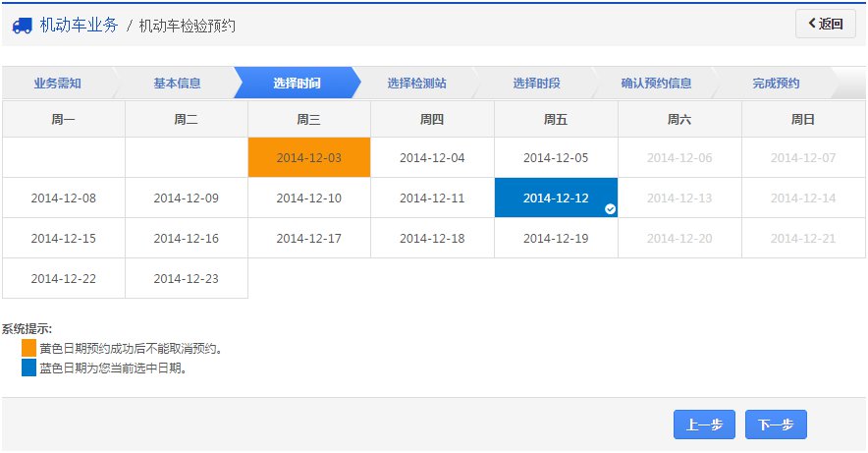Click the checkmark icon on 2014-12-12
The width and height of the screenshot is (868, 453).
(610, 208)
